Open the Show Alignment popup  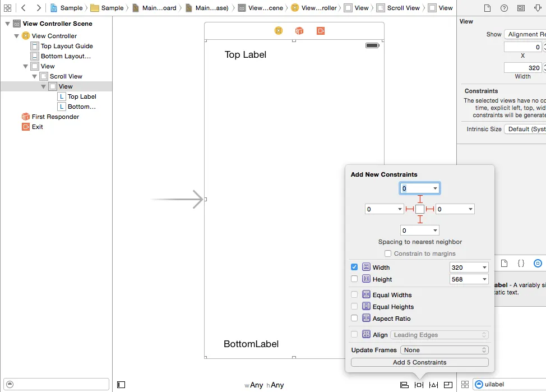coord(525,34)
